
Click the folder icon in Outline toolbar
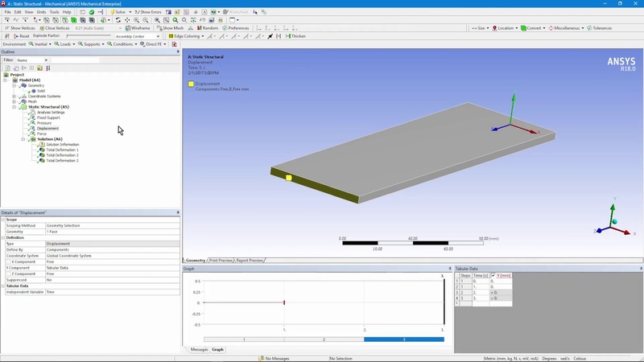coord(39,68)
